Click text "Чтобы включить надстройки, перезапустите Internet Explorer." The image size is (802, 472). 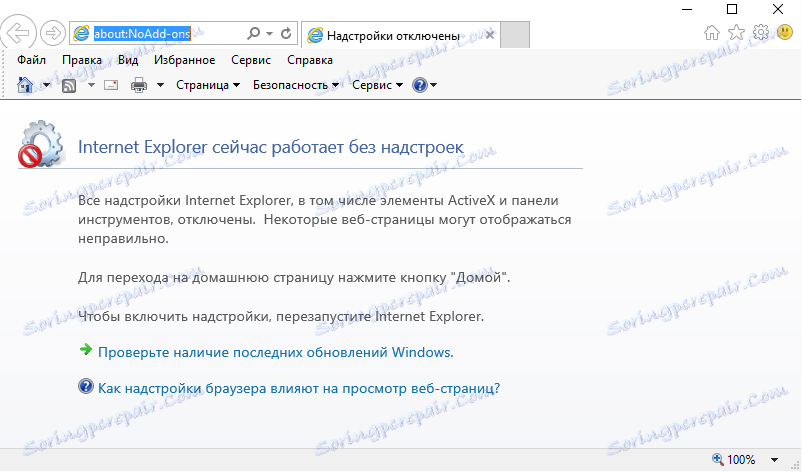pyautogui.click(x=281, y=317)
